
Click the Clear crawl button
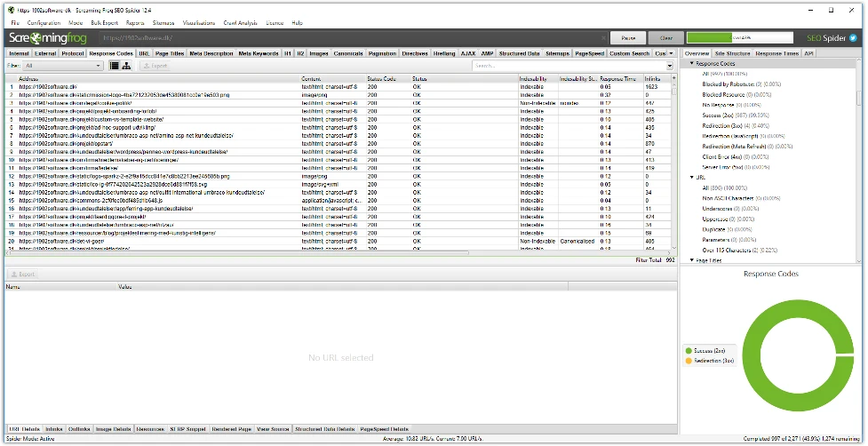tap(666, 38)
